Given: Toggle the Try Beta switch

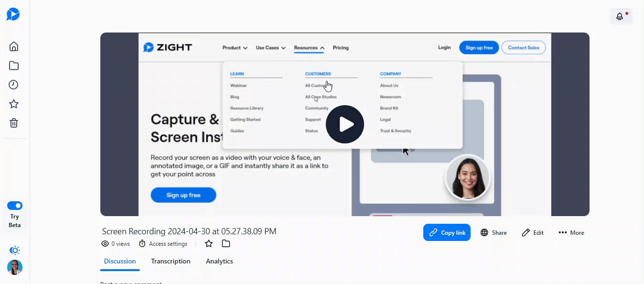Looking at the screenshot, I should pyautogui.click(x=15, y=205).
